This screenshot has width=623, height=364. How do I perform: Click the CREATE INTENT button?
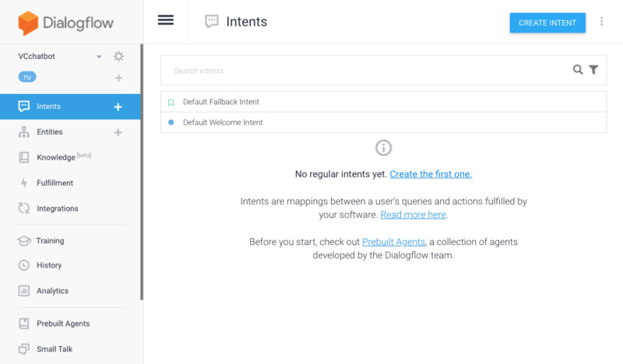(547, 23)
